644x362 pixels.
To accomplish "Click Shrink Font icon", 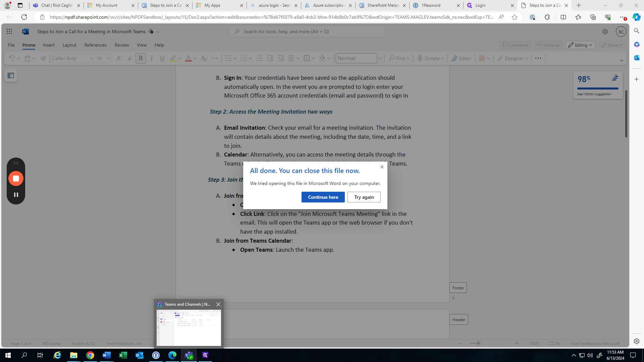I will (x=130, y=58).
